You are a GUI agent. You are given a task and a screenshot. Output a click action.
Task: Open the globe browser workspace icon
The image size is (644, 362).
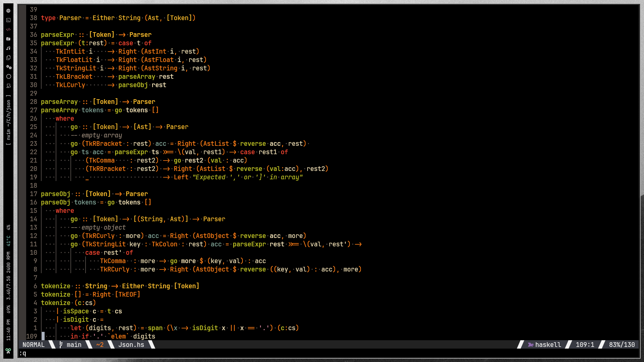[x=8, y=11]
